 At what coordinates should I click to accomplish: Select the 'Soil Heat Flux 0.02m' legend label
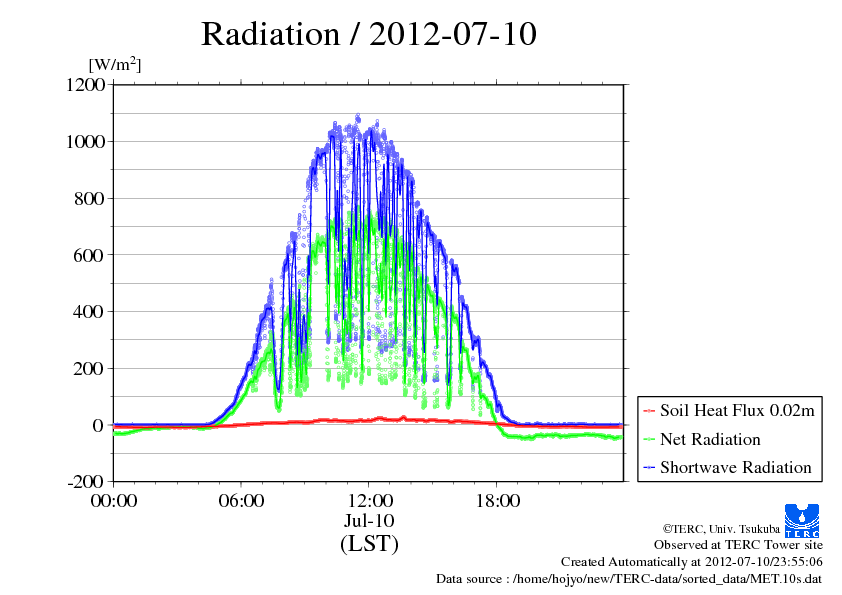[735, 410]
